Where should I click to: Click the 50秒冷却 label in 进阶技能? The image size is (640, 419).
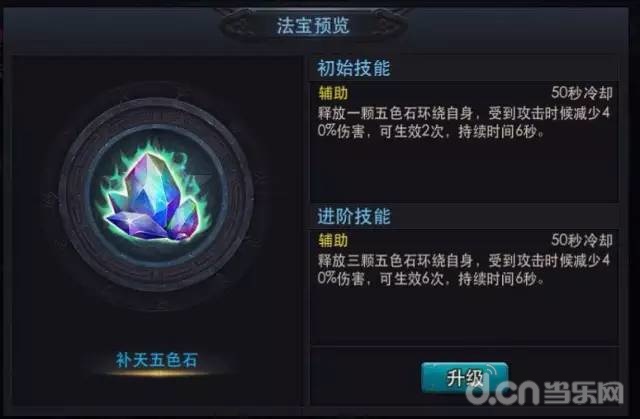[x=582, y=240]
